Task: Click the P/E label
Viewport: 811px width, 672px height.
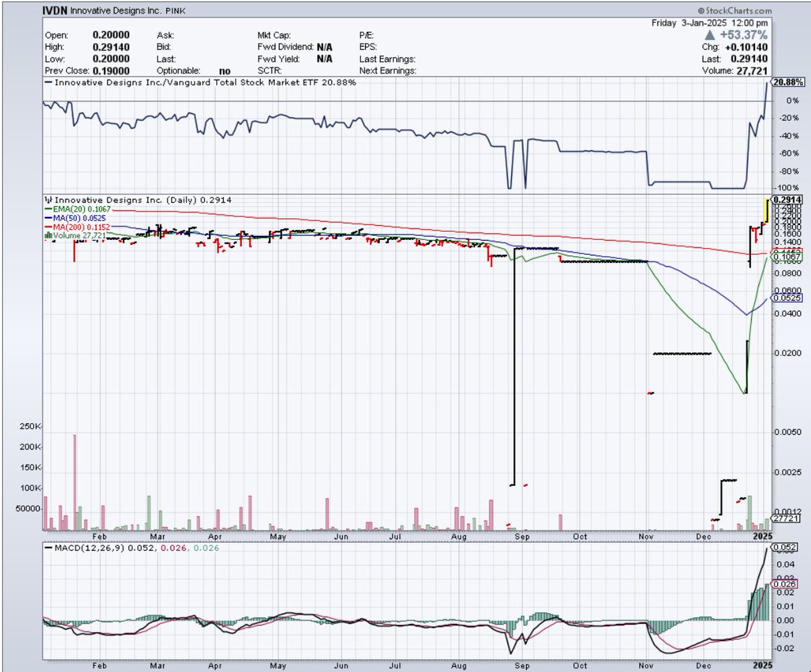Action: click(366, 35)
